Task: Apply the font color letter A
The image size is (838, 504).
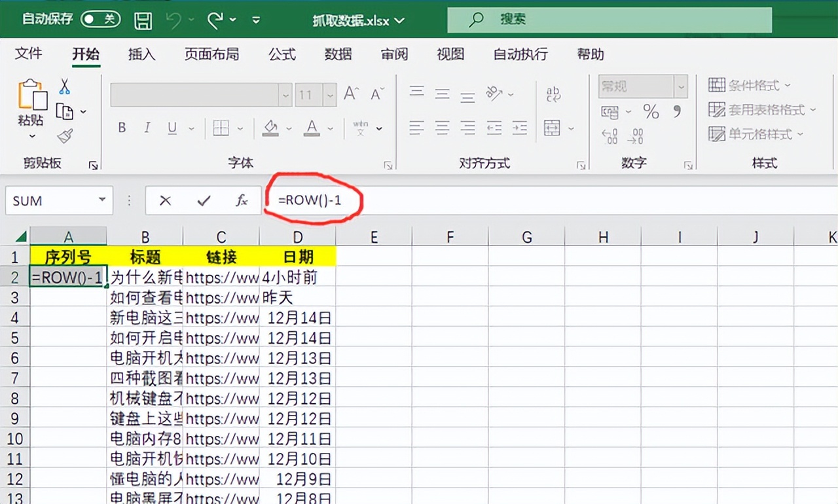Action: (x=312, y=128)
